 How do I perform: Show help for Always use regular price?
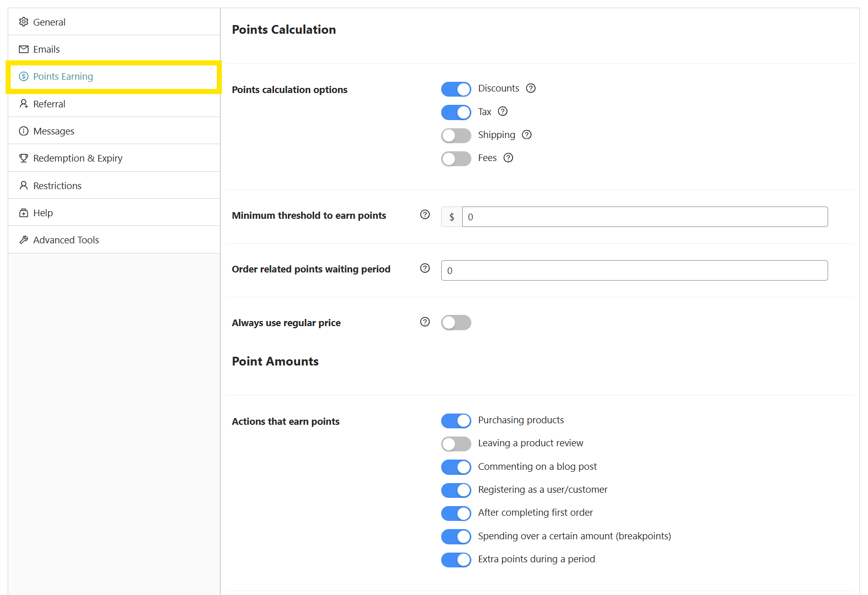425,322
